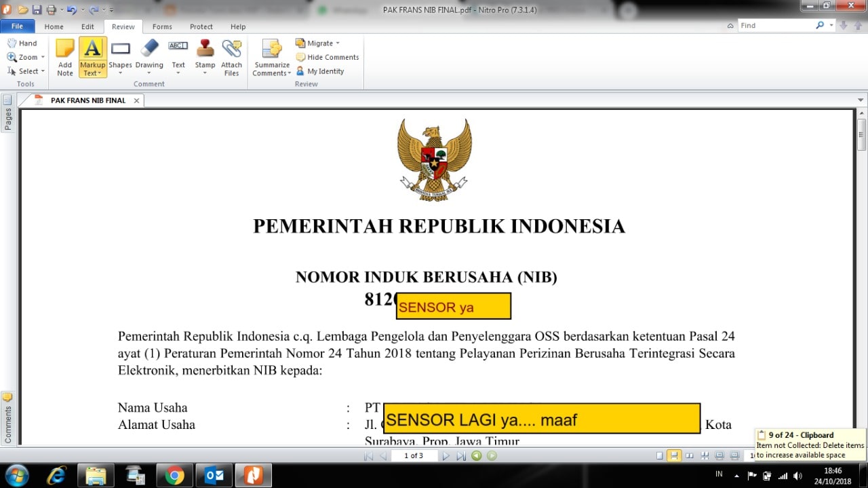868x488 pixels.
Task: Close the PAK FRANS NIB FINAL tab
Action: click(x=136, y=100)
